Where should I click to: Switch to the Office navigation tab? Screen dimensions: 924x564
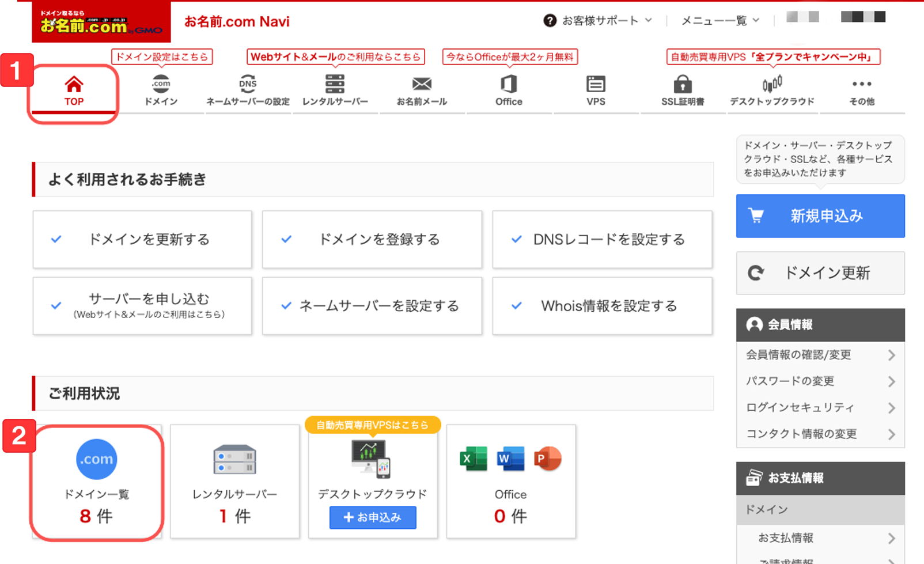click(x=509, y=91)
